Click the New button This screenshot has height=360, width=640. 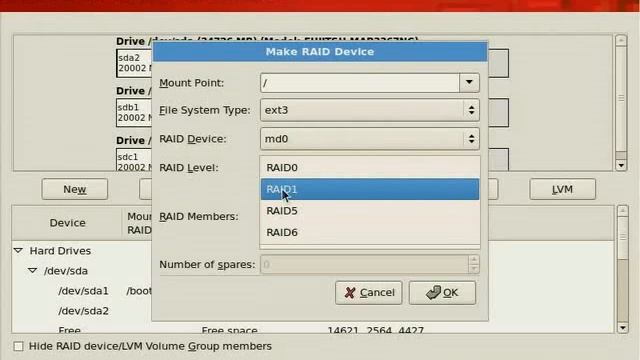(x=75, y=189)
